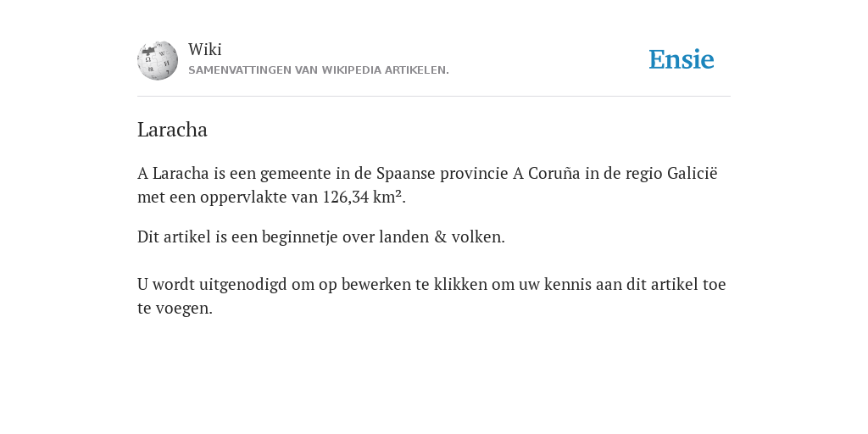Image resolution: width=868 pixels, height=434 pixels.
Task: Click the horizontal divider under the header
Action: point(434,97)
